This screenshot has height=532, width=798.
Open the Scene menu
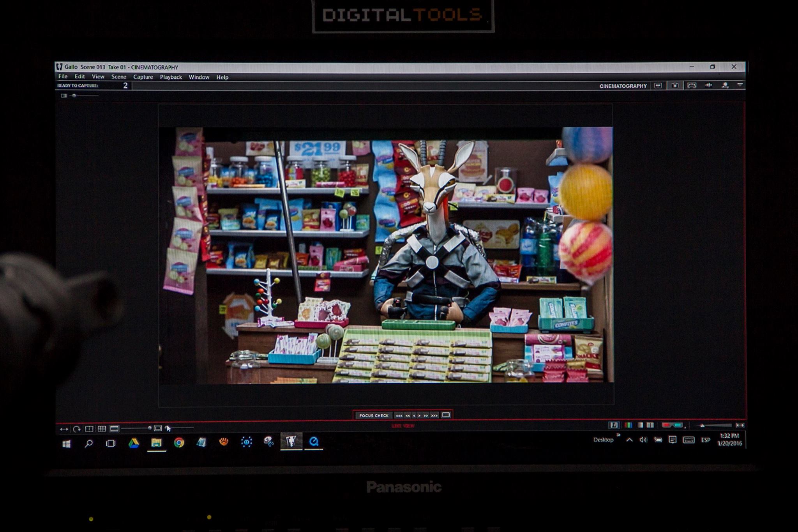(x=118, y=77)
